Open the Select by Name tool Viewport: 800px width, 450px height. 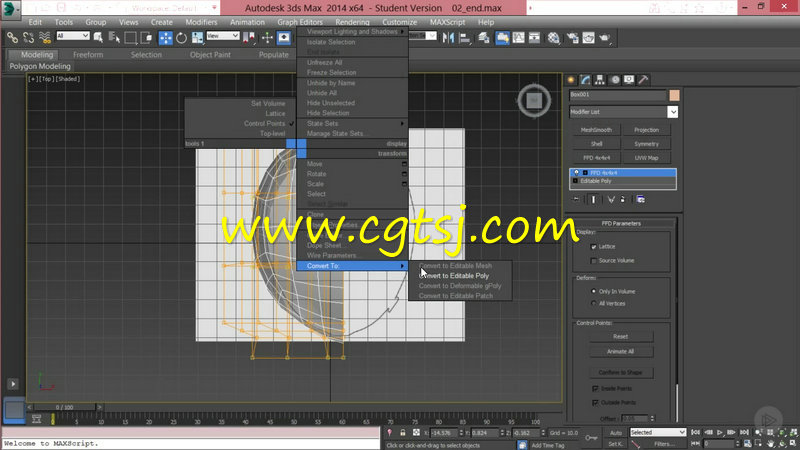coord(114,37)
